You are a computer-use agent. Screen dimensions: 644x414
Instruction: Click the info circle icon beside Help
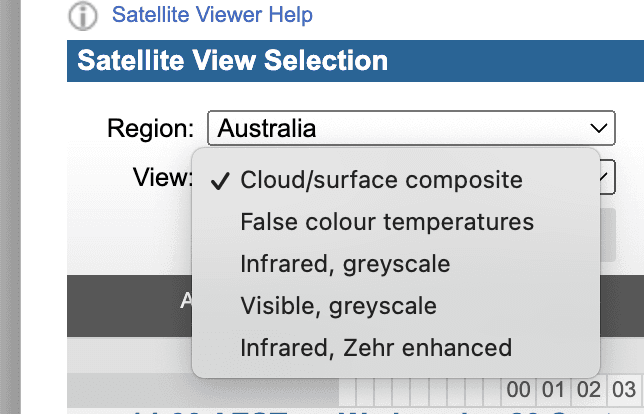(x=83, y=16)
